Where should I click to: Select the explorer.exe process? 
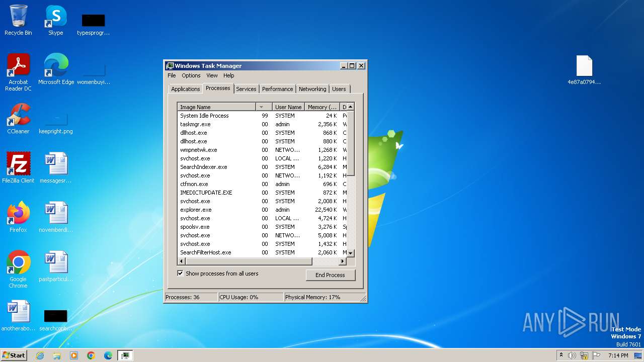tap(262, 210)
